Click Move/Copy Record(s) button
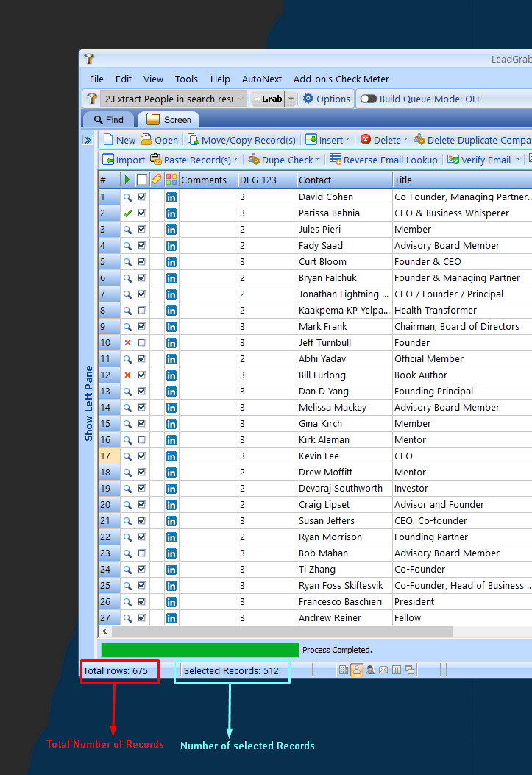 pos(242,140)
